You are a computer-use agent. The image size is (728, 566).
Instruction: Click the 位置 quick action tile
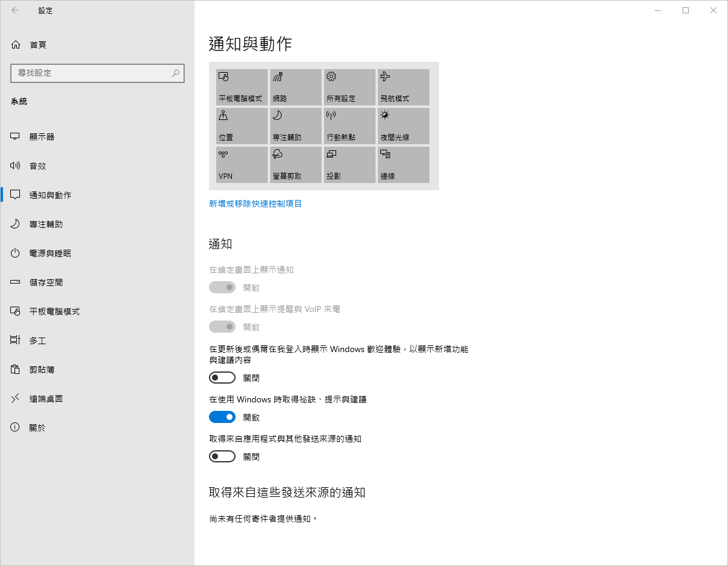pos(242,126)
